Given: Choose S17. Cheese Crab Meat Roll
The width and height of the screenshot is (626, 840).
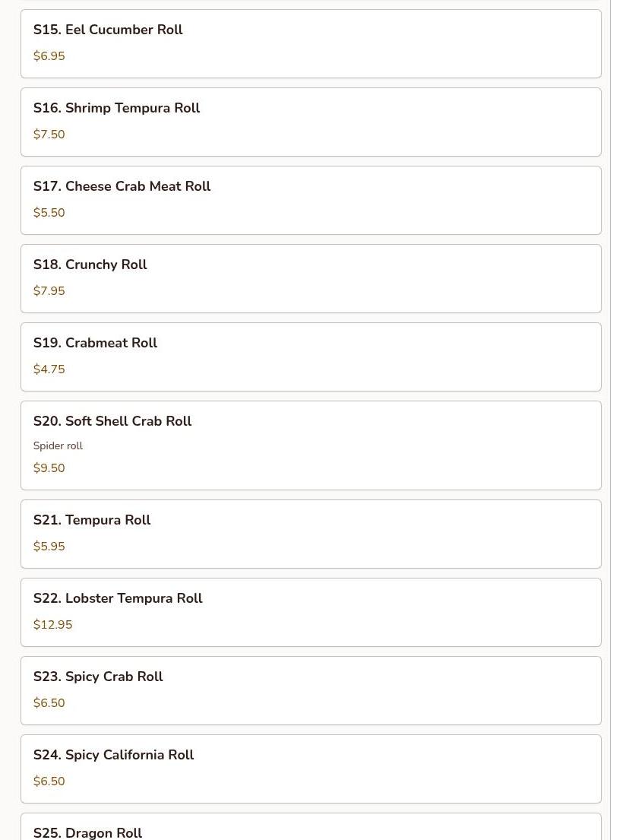Looking at the screenshot, I should pyautogui.click(x=311, y=201).
